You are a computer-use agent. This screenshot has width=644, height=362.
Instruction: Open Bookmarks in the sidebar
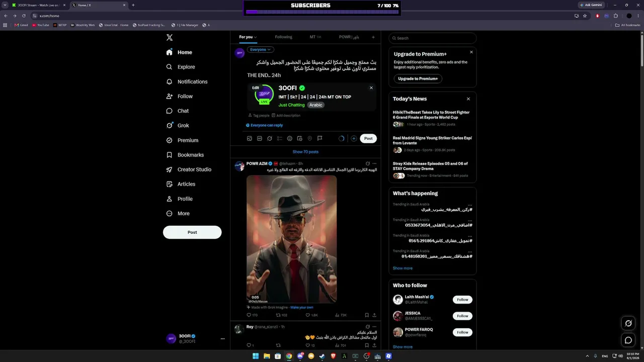185,155
